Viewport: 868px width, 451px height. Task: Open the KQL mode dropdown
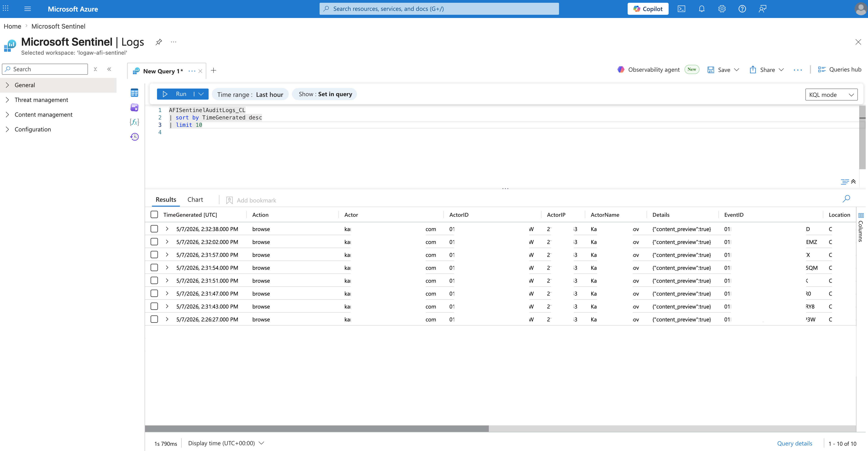(831, 95)
